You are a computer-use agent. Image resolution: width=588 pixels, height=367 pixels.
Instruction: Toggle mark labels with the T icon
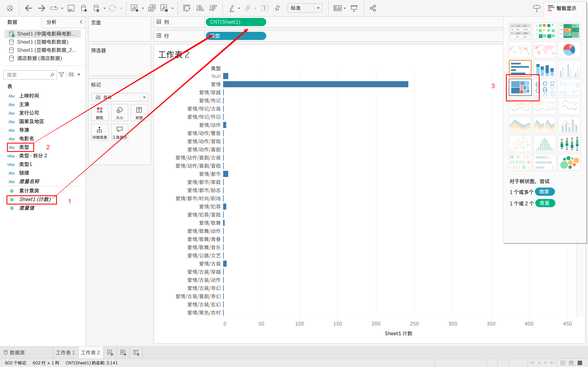click(x=264, y=8)
